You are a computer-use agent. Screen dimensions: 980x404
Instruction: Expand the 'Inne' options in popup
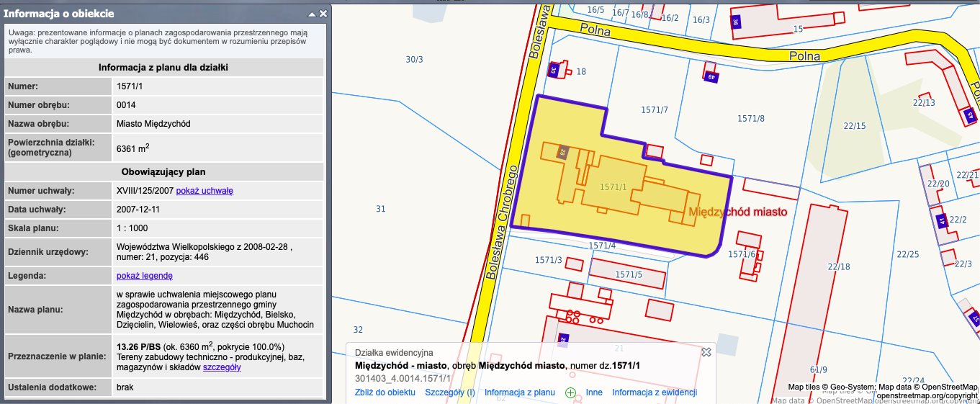(594, 392)
